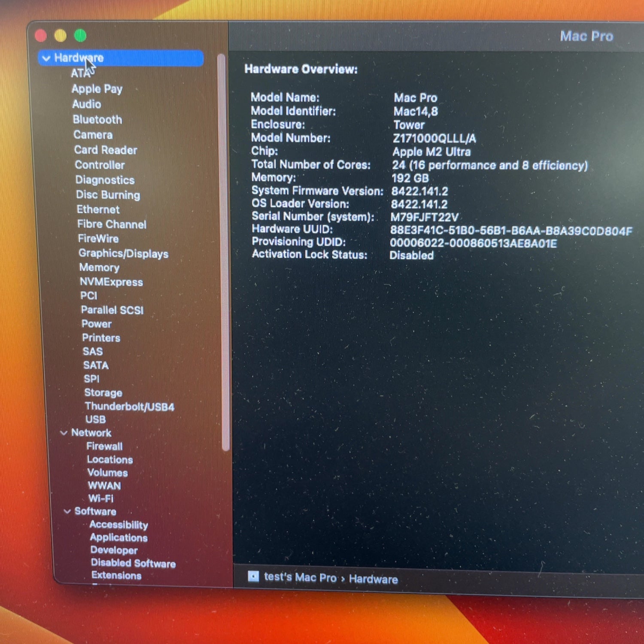Open the Bluetooth hardware entry
Viewport: 644px width, 644px height.
pos(97,120)
